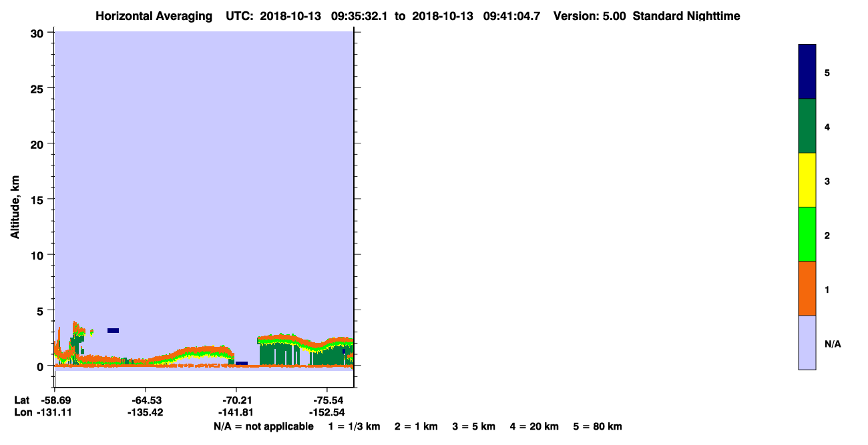Click the colorbar label '4'
This screenshot has height=445, width=868.
click(x=827, y=127)
